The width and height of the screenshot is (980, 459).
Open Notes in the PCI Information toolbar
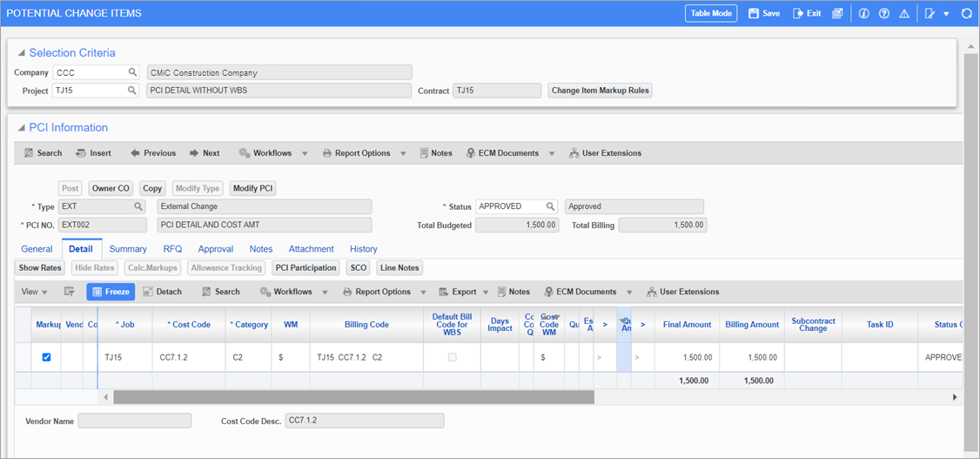click(436, 152)
